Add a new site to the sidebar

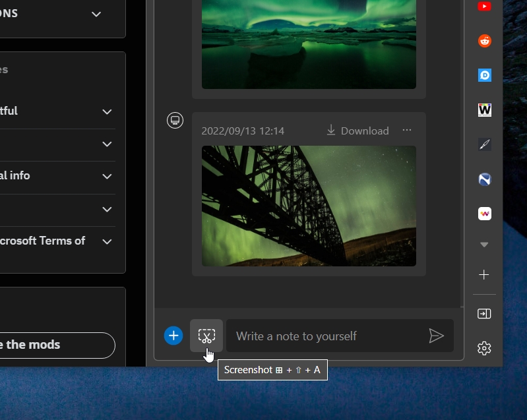click(484, 275)
